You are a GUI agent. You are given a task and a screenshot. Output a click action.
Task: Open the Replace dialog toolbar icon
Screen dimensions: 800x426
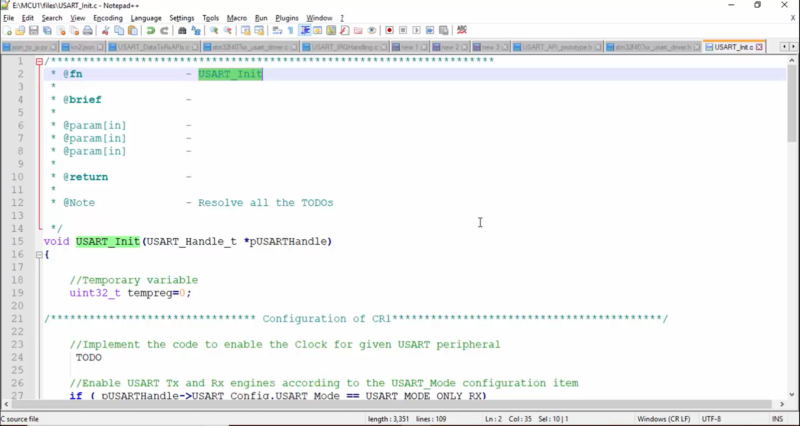click(196, 31)
